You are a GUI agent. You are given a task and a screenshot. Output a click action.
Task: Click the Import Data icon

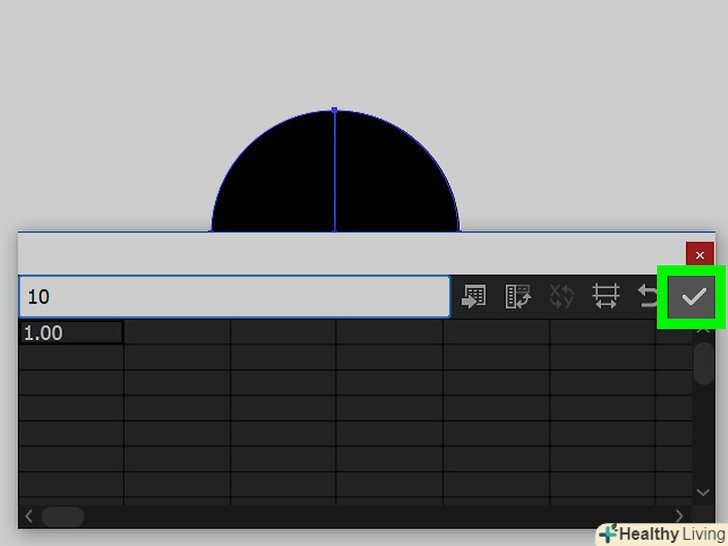click(473, 296)
